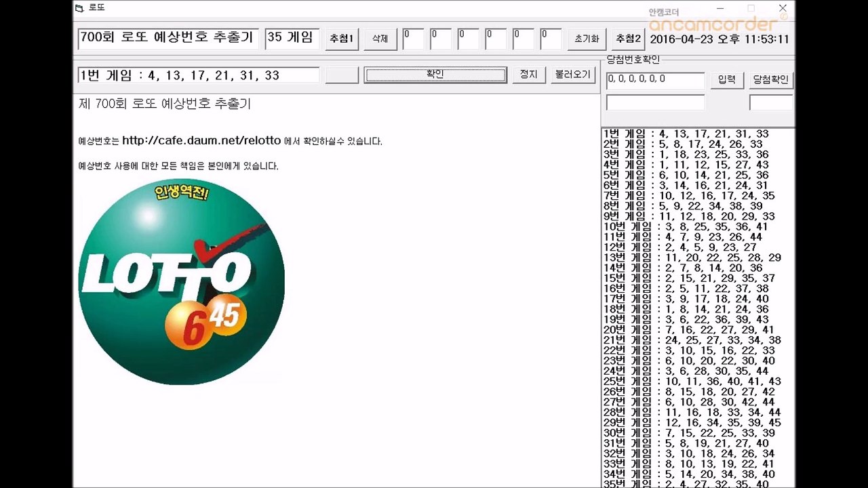Select list row 29번 게임 : 12, 16, 34, 35, 39, 45
The height and width of the screenshot is (488, 868).
pos(692,422)
